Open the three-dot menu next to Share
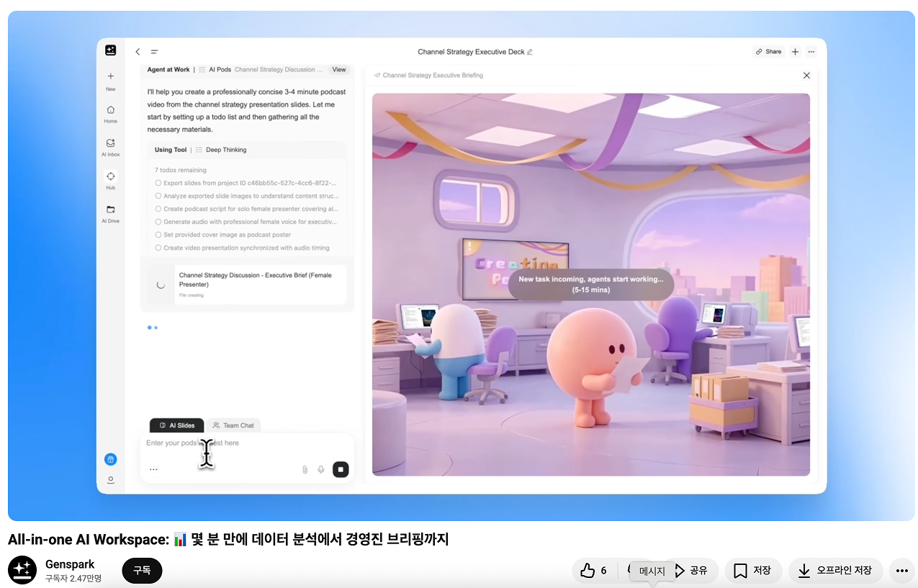This screenshot has width=918, height=588. tap(811, 51)
